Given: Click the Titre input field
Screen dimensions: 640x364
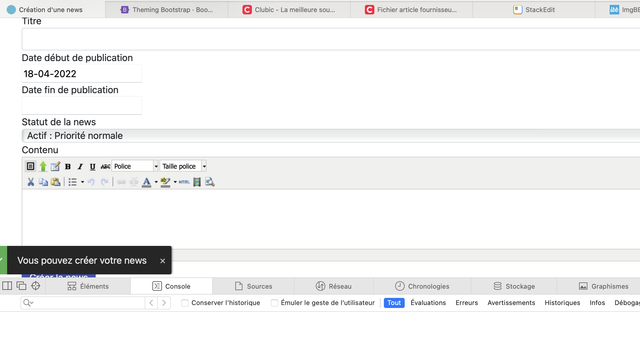Looking at the screenshot, I should click(x=331, y=39).
